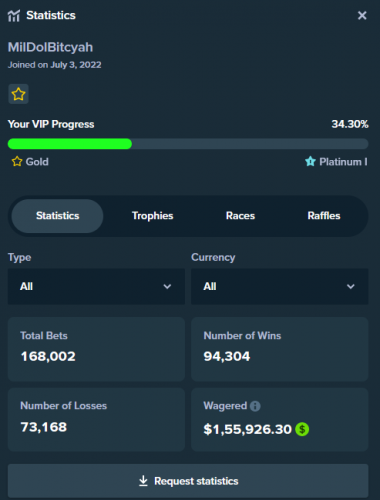Select the Statistics tab
Image resolution: width=380 pixels, height=500 pixels.
pyautogui.click(x=57, y=216)
